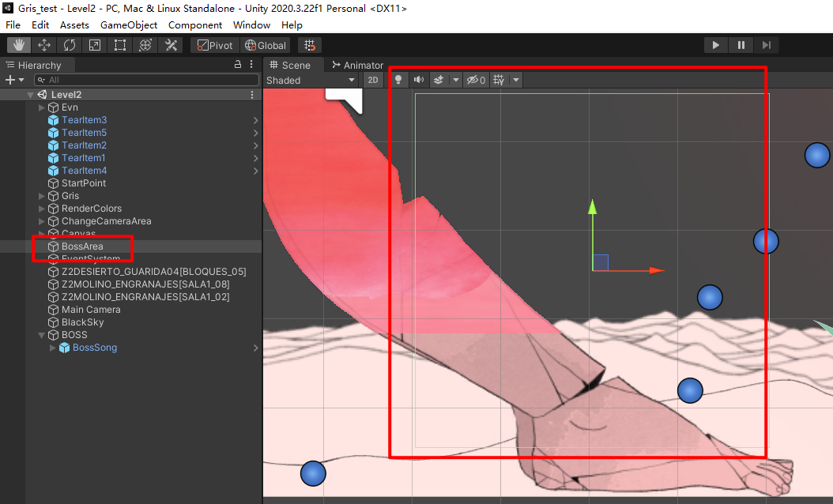Viewport: 833px width, 504px height.
Task: Select Main Camera object
Action: point(91,310)
